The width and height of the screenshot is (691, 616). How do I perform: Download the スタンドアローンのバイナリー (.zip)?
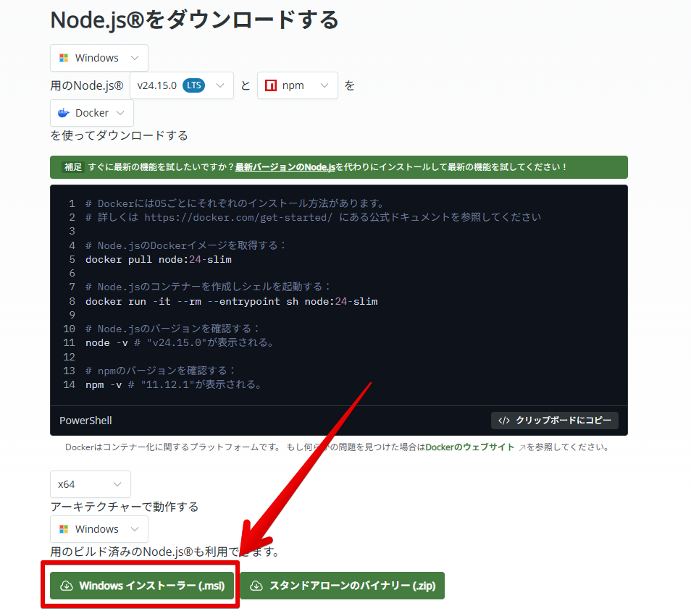pos(343,586)
